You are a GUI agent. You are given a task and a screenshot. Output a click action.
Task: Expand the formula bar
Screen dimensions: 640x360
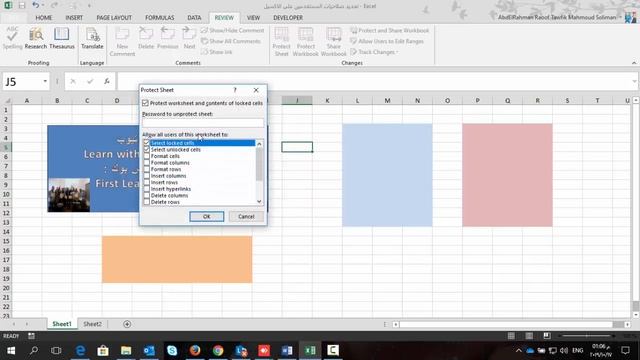(634, 81)
